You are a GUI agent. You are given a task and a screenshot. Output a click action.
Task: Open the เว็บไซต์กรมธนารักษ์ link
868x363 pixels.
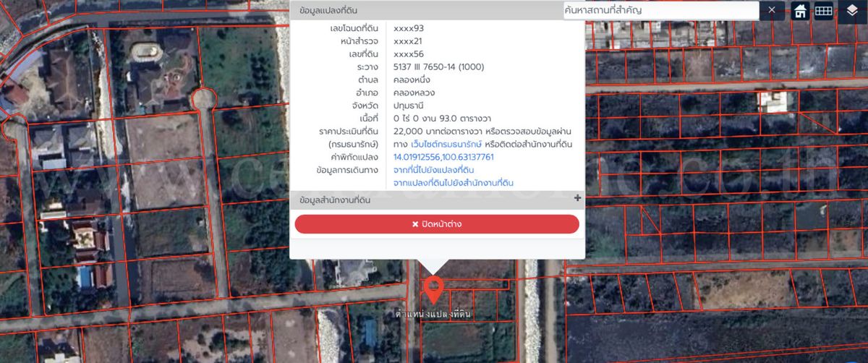[446, 144]
